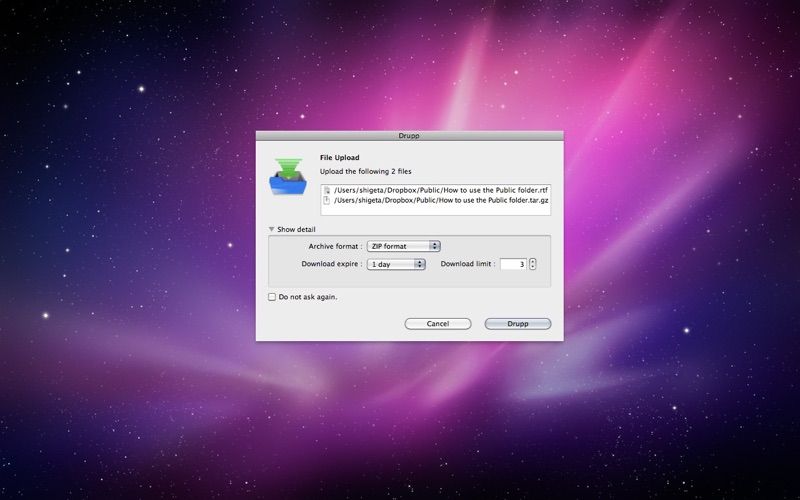Click the Archive format label
This screenshot has height=500, width=800.
click(x=335, y=246)
